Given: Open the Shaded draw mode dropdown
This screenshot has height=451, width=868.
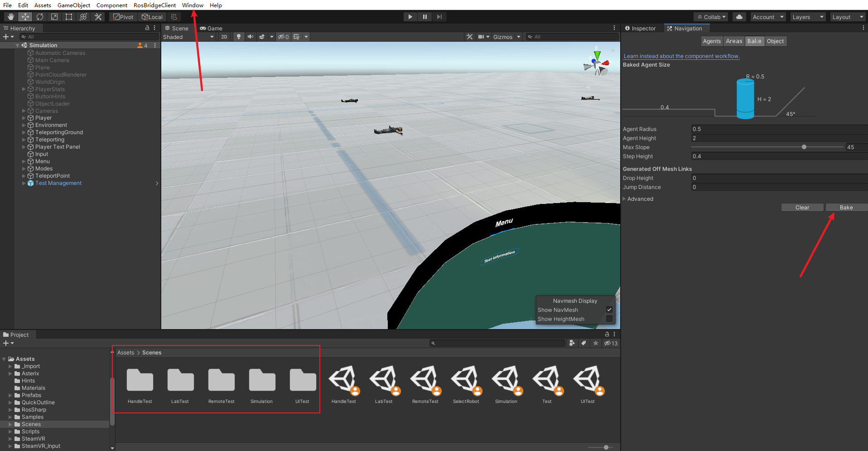Looking at the screenshot, I should point(188,37).
